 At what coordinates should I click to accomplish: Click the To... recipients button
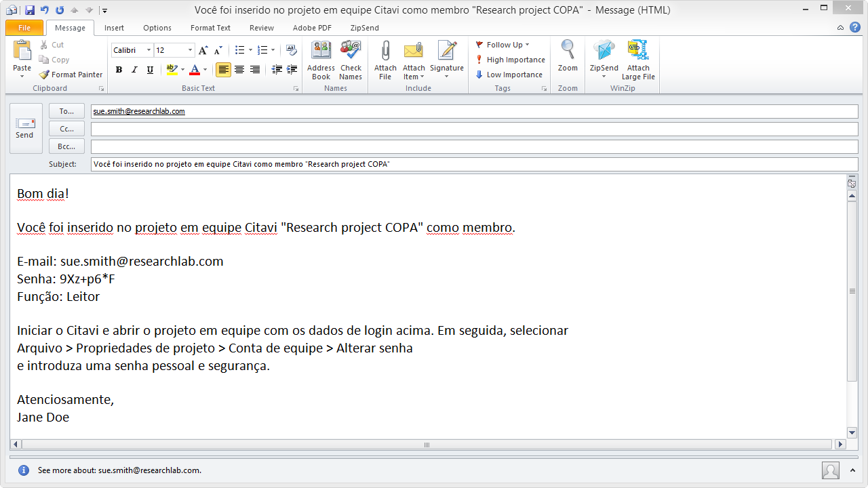coord(66,111)
